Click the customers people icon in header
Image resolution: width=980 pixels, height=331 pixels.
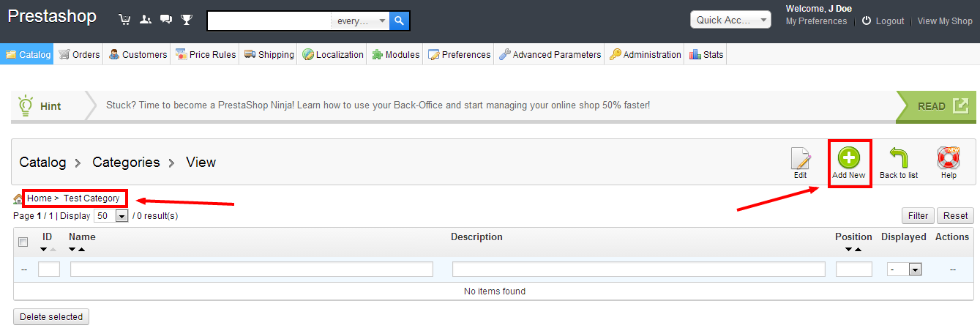145,20
